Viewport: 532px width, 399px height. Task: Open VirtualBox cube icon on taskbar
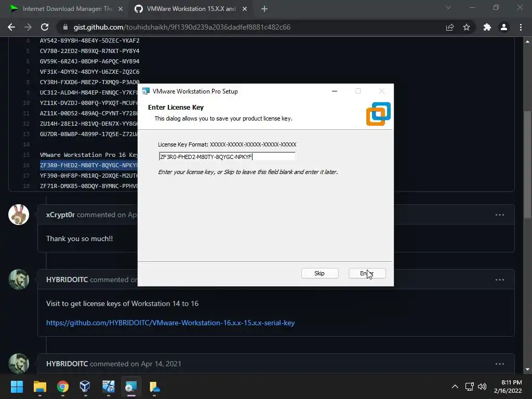click(x=85, y=387)
